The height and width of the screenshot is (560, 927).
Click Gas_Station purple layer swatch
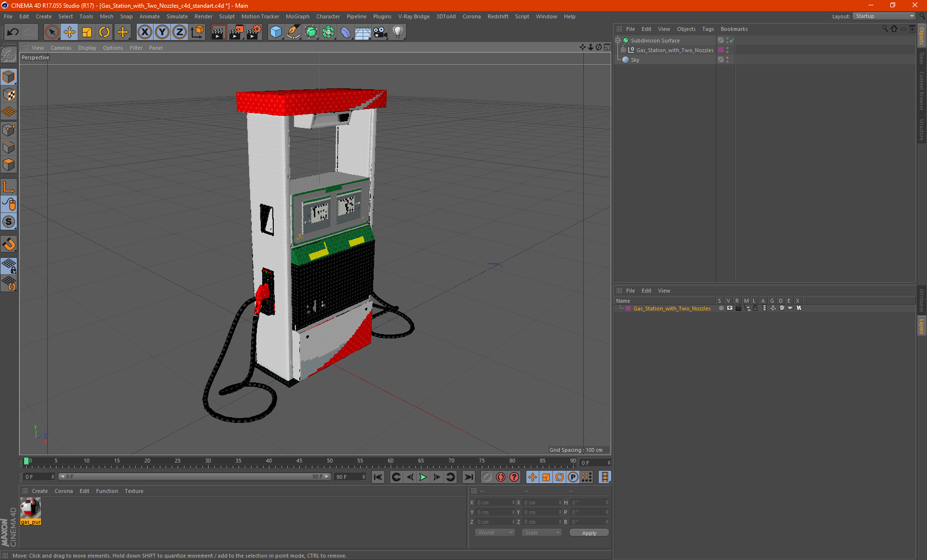[721, 50]
